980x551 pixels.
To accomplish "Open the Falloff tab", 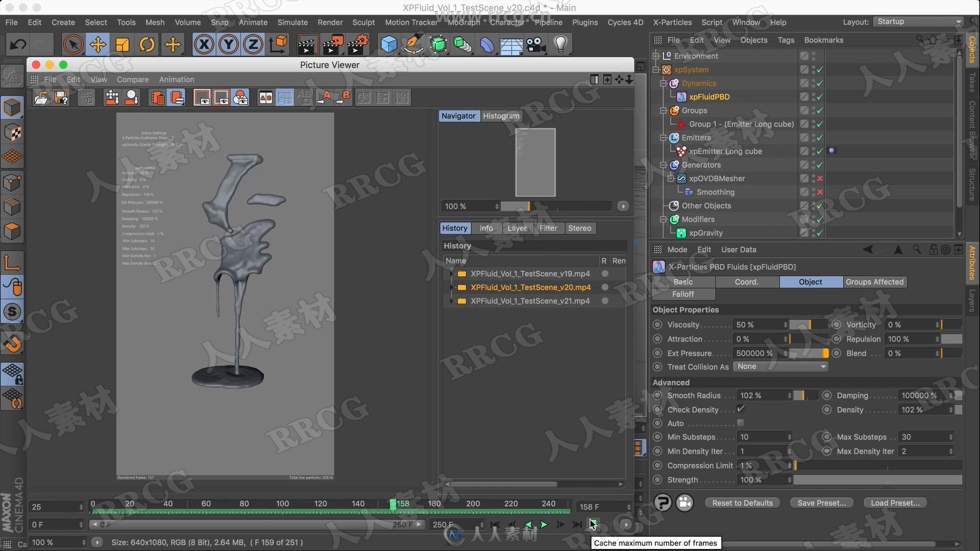I will (x=683, y=294).
